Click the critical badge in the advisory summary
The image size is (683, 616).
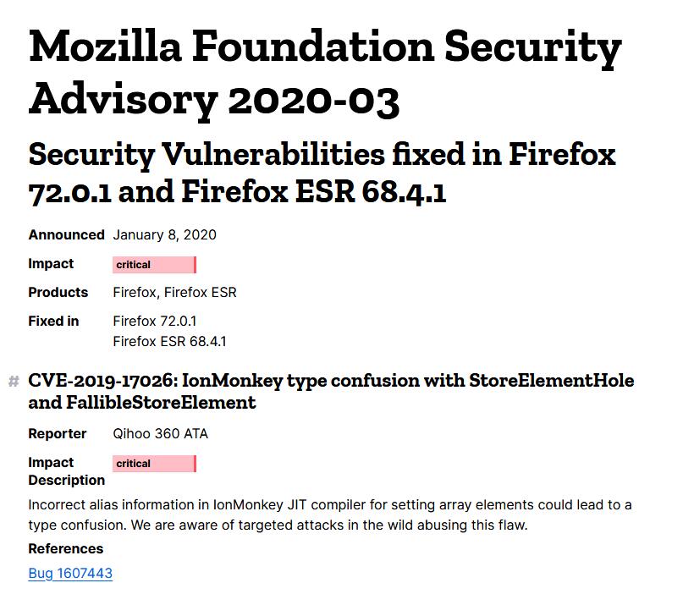click(154, 265)
